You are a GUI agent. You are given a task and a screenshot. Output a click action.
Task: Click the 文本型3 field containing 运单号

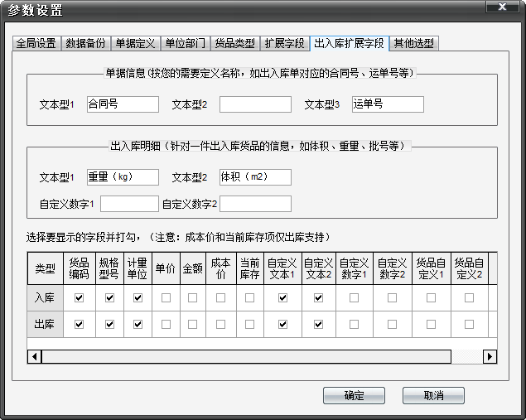tap(388, 104)
